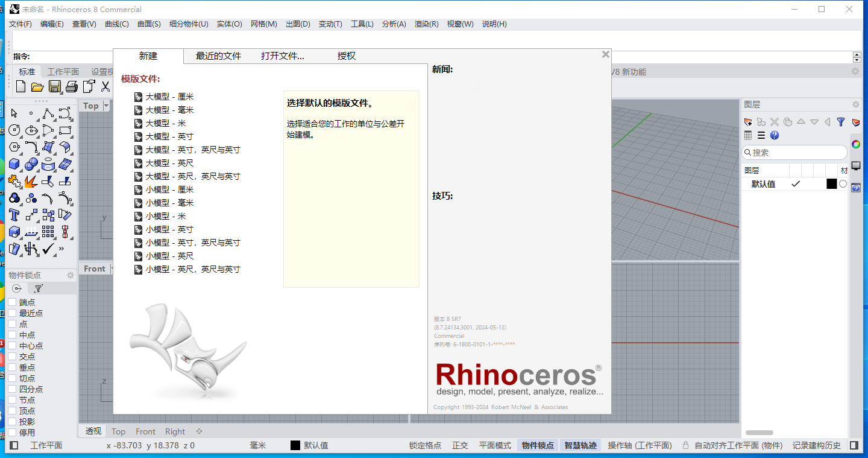Viewport: 868px width, 458px height.
Task: Switch to 授权 tab in dialog
Action: 347,56
